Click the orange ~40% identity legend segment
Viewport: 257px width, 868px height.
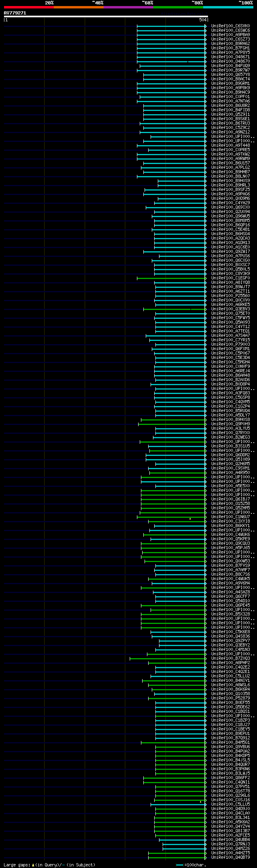click(79, 7)
